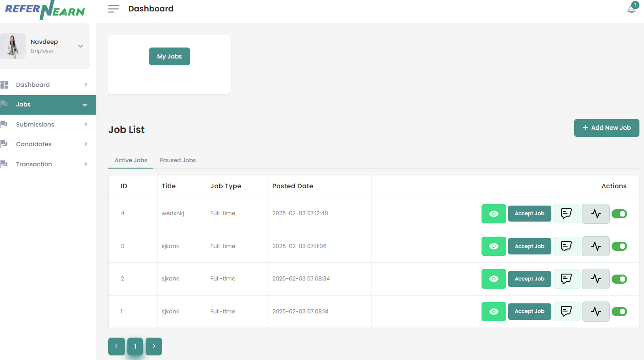The height and width of the screenshot is (360, 644).
Task: Click the ReferNEarn logo
Action: 45,10
